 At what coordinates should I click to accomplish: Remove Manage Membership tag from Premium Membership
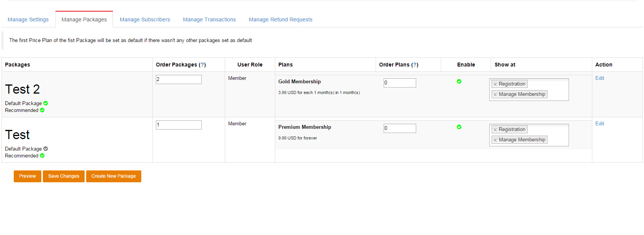[x=495, y=140]
